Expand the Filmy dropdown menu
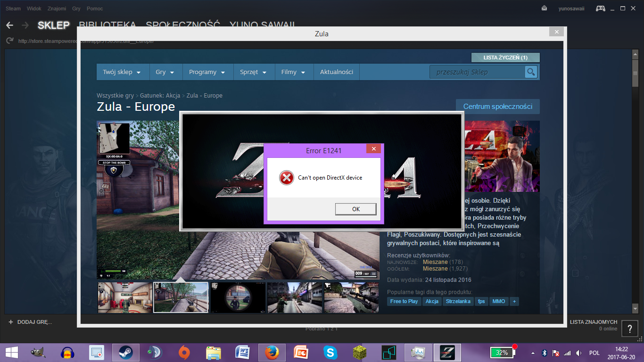644x362 pixels. tap(293, 72)
